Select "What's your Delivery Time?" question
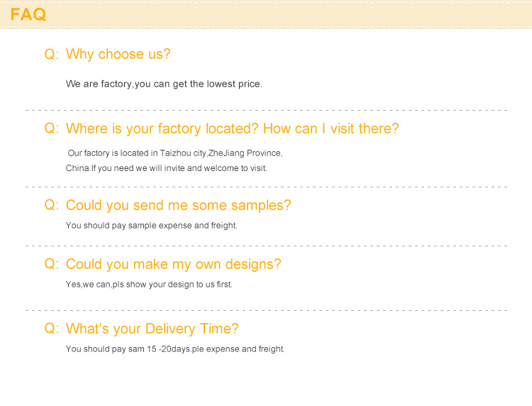 point(153,329)
